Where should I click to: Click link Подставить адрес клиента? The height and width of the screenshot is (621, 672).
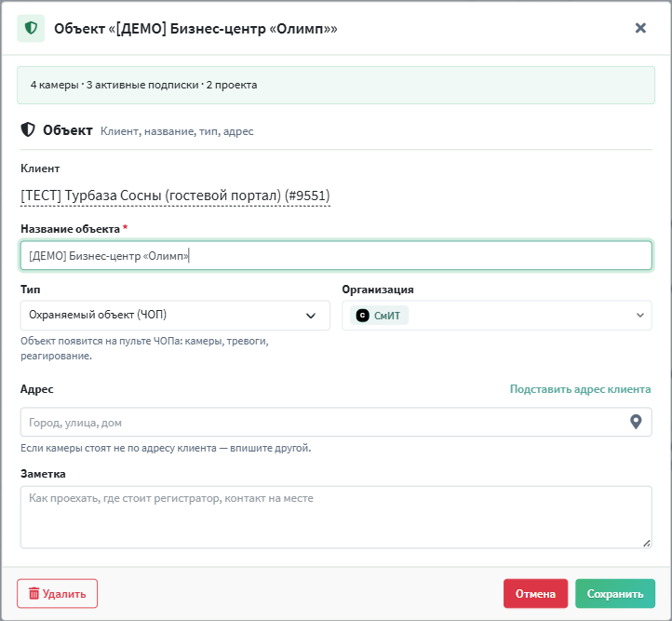580,389
